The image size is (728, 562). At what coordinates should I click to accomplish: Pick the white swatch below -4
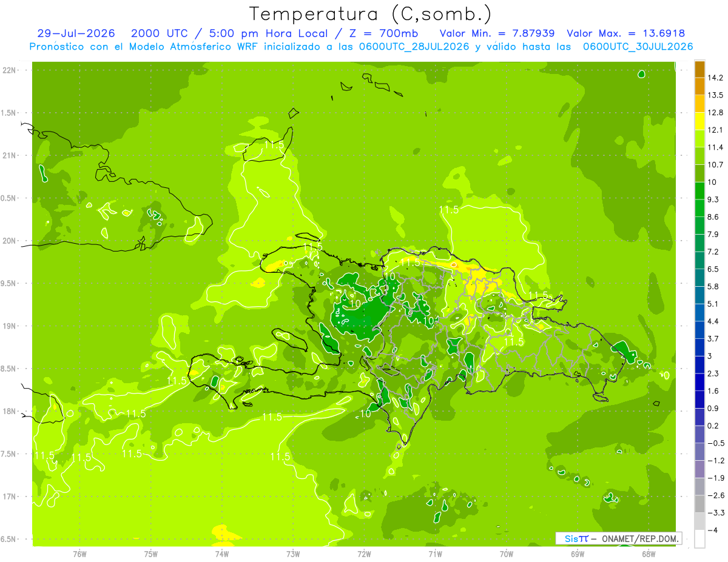(x=699, y=539)
